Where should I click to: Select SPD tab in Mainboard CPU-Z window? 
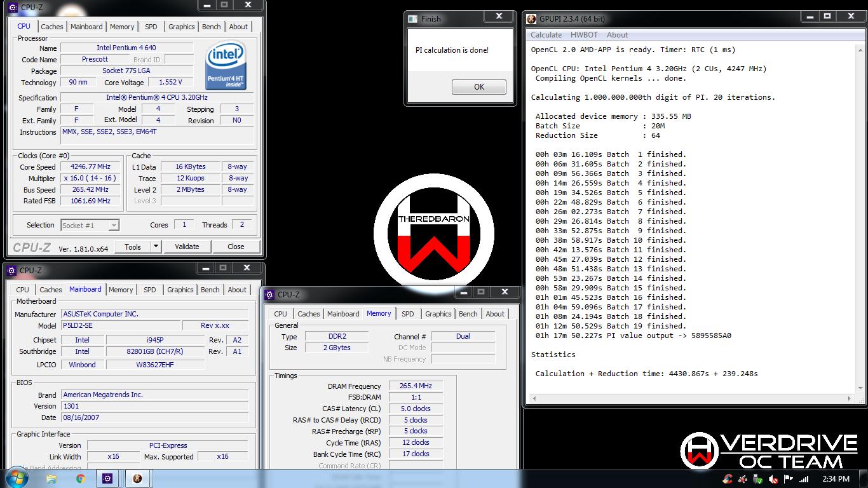(x=149, y=290)
